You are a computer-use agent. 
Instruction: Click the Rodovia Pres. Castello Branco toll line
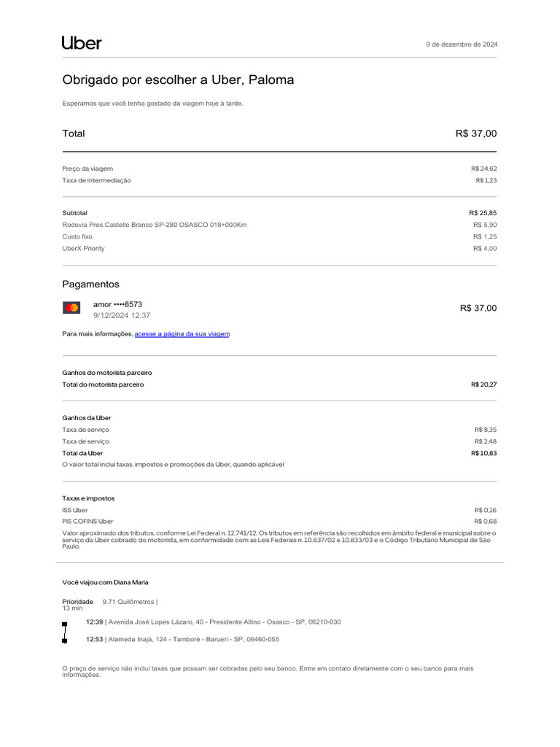(x=155, y=225)
